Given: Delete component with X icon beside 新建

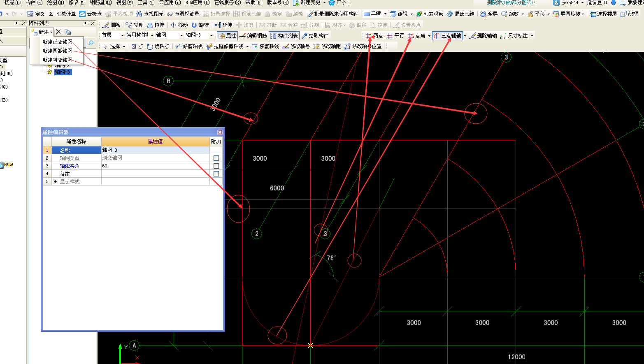Looking at the screenshot, I should click(58, 32).
